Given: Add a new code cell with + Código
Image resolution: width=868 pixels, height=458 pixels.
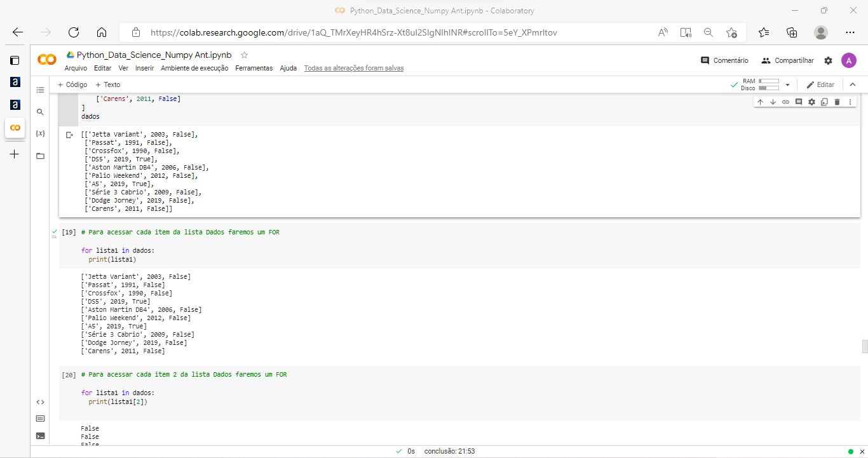Looking at the screenshot, I should coord(72,84).
